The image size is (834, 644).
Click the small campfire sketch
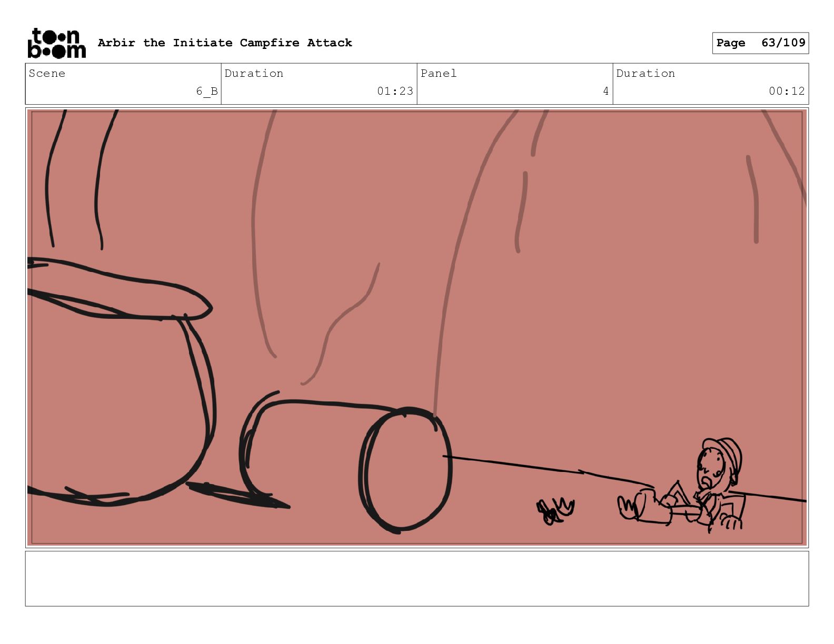pyautogui.click(x=555, y=511)
